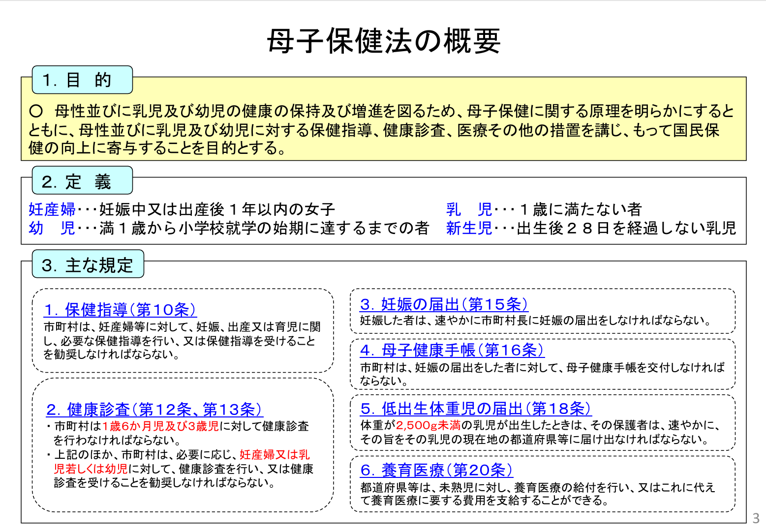This screenshot has height=532, width=766.
Task: Click the 4. 母子健康手帳(第16条) link
Action: [452, 350]
